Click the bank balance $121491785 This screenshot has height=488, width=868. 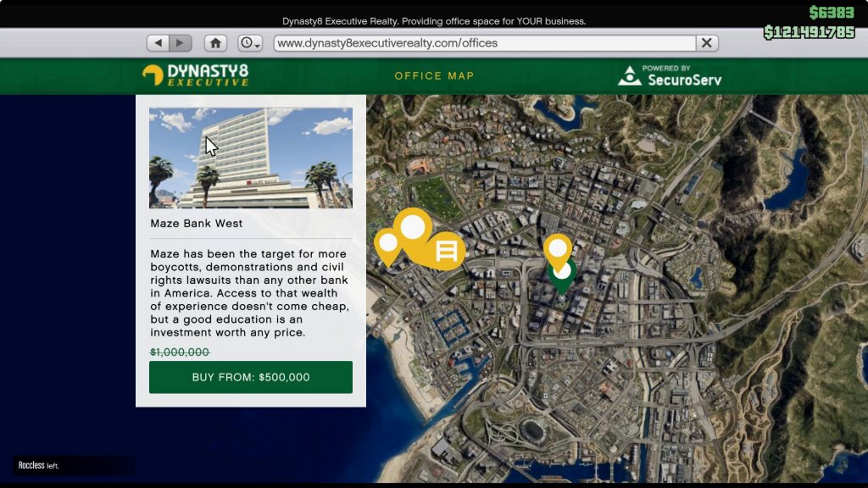(810, 32)
